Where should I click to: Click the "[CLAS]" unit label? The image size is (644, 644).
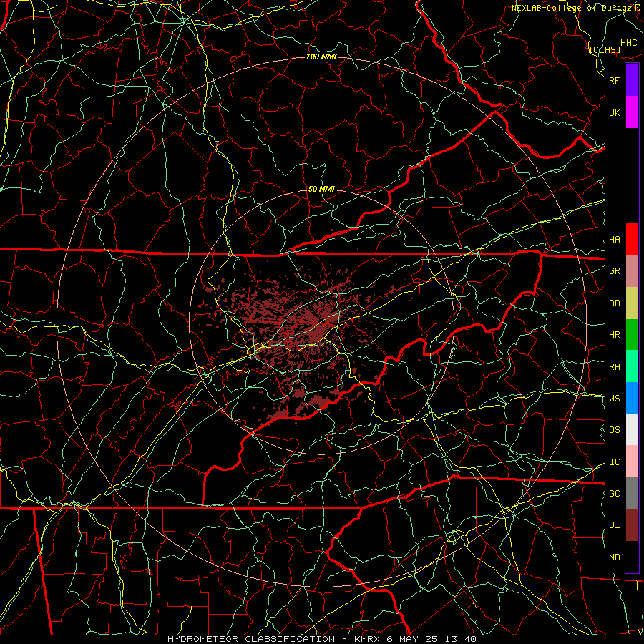[605, 49]
